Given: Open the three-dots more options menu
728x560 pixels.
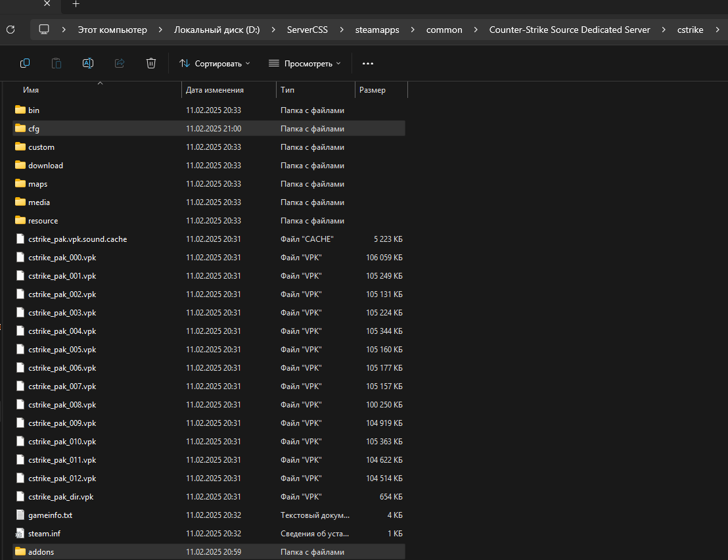Looking at the screenshot, I should point(368,64).
